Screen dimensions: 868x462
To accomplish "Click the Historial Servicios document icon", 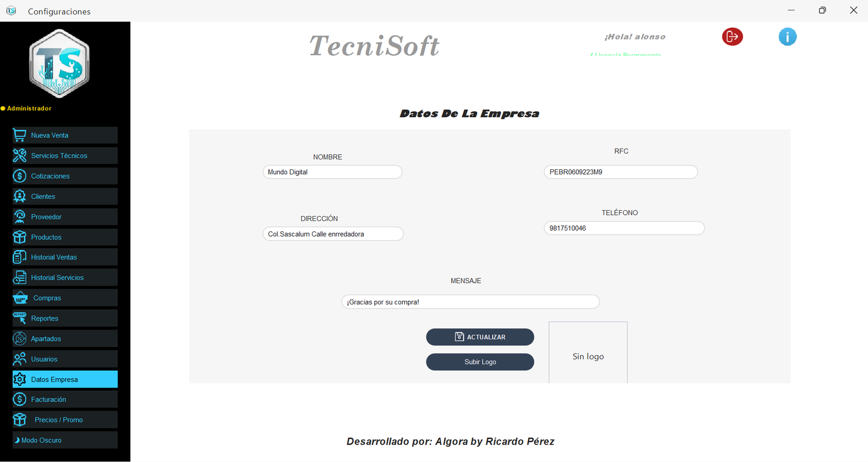I will click(20, 277).
